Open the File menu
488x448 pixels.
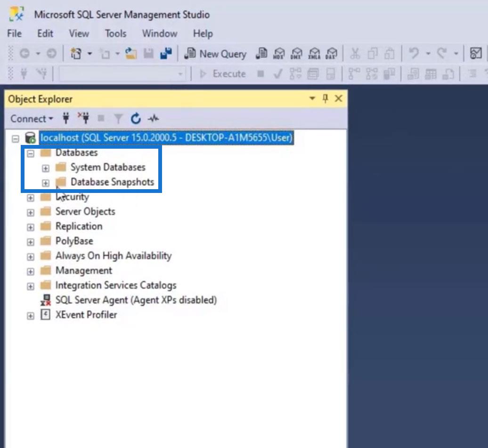pos(14,33)
